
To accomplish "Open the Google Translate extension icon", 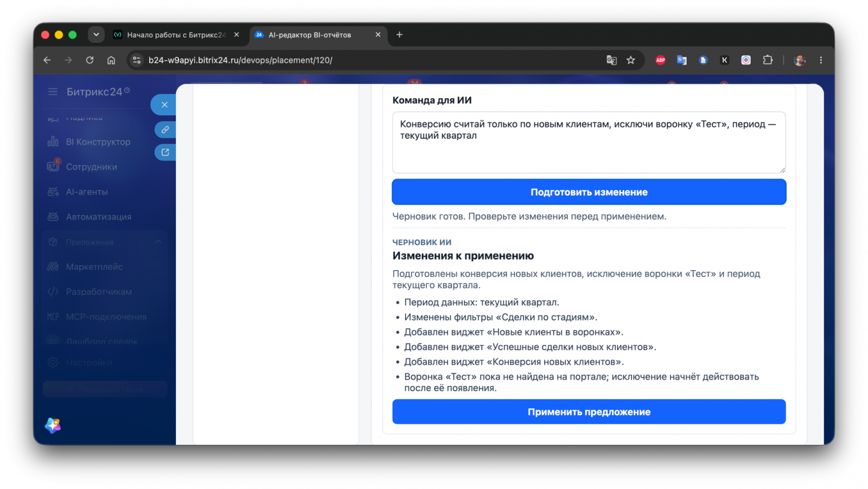I will pyautogui.click(x=682, y=60).
